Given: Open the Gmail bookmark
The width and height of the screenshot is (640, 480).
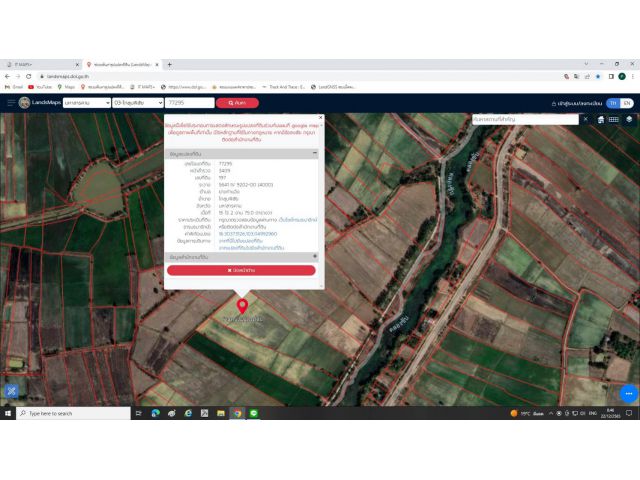Looking at the screenshot, I should [13, 87].
